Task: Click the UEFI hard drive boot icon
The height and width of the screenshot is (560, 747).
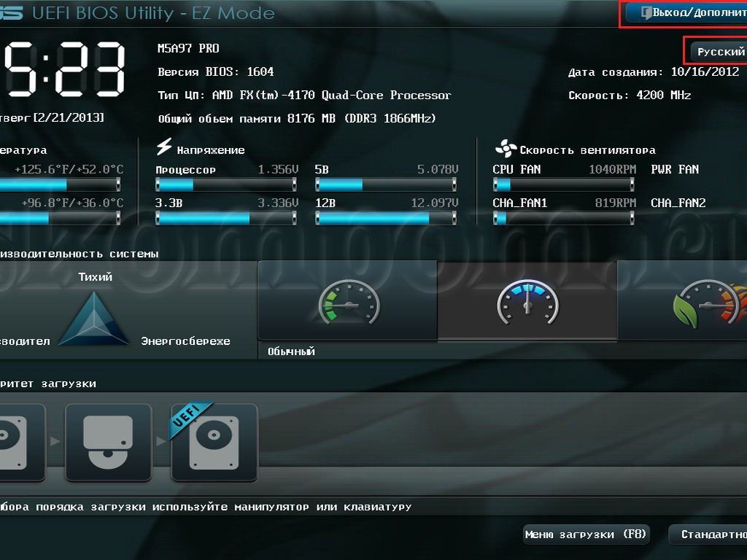Action: click(x=214, y=443)
